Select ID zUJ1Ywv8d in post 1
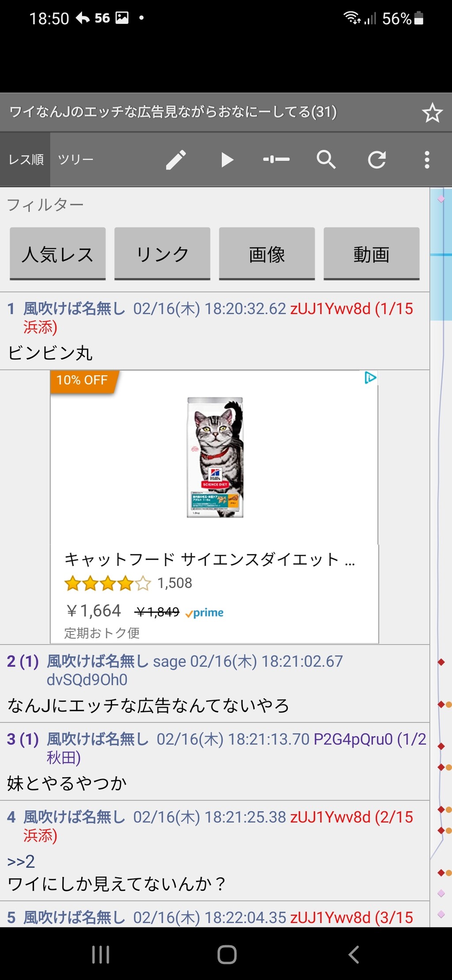This screenshot has width=452, height=980. pos(330,308)
